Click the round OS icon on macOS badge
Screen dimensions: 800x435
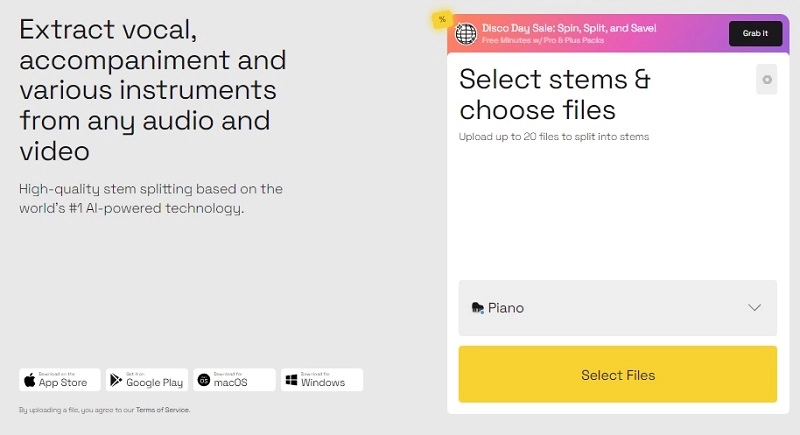pyautogui.click(x=204, y=380)
